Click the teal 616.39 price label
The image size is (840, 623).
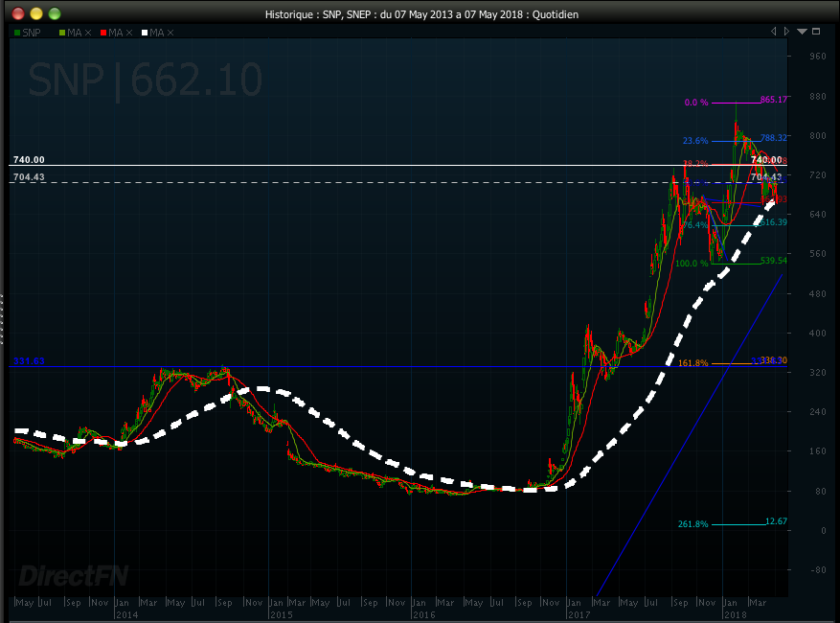[774, 222]
